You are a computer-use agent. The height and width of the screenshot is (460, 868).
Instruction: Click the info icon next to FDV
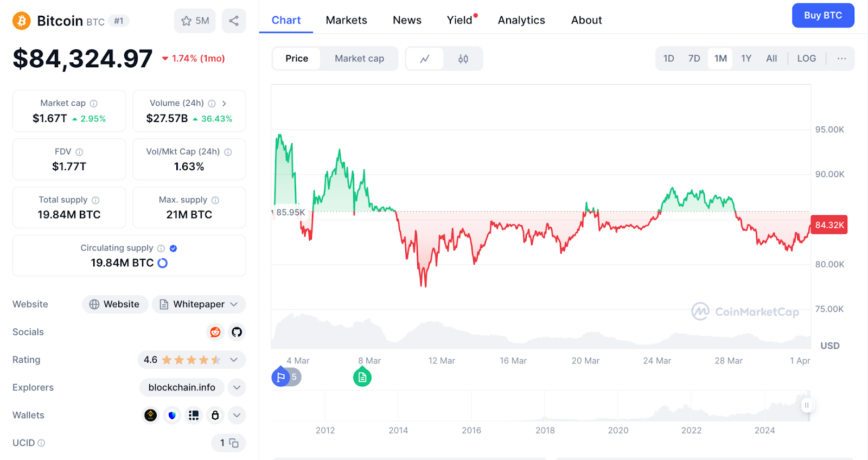(x=79, y=152)
